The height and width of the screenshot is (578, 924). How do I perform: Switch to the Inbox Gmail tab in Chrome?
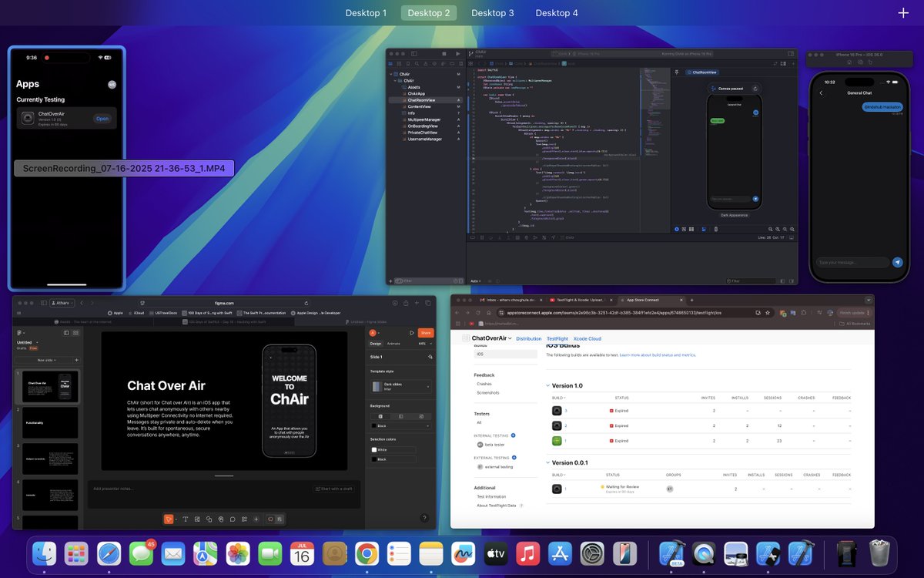click(x=511, y=300)
